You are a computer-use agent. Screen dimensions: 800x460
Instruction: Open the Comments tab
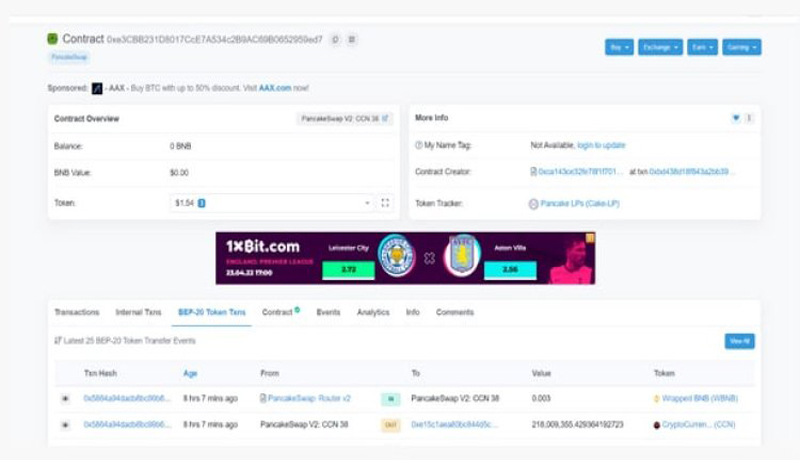455,312
